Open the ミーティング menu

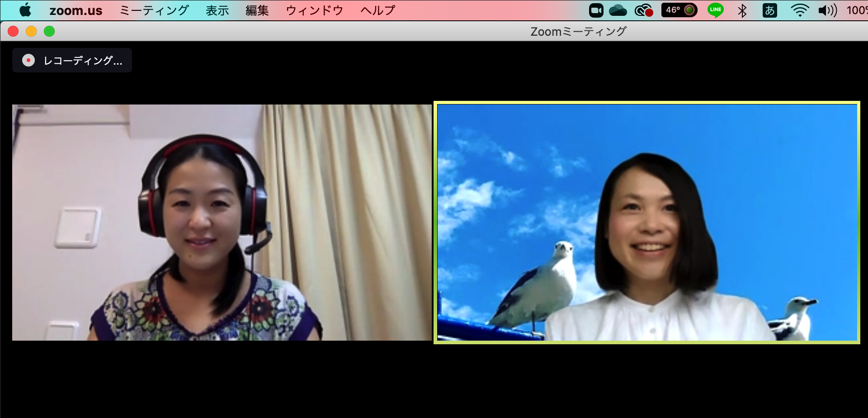click(x=154, y=10)
